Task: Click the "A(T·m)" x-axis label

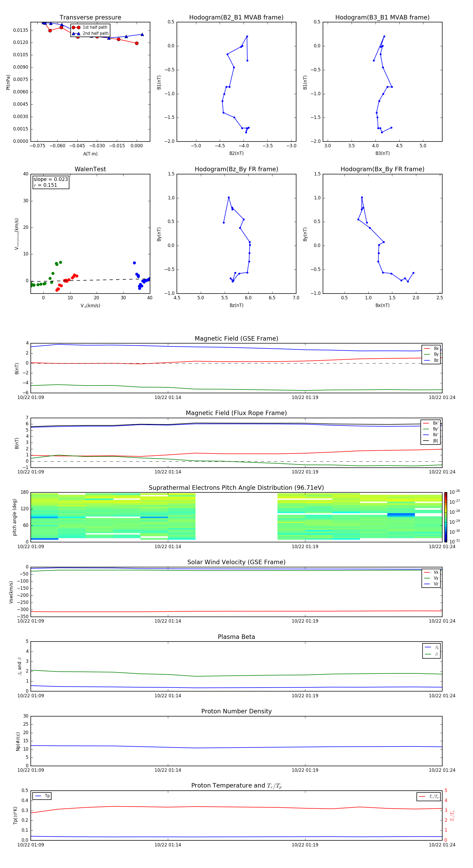Action: (x=90, y=154)
